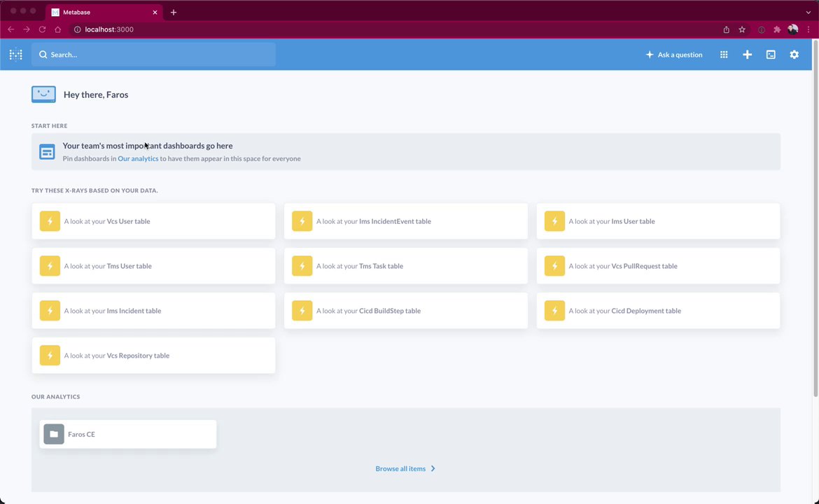
Task: Click bolt icon beside Vcs User table
Action: pyautogui.click(x=50, y=221)
